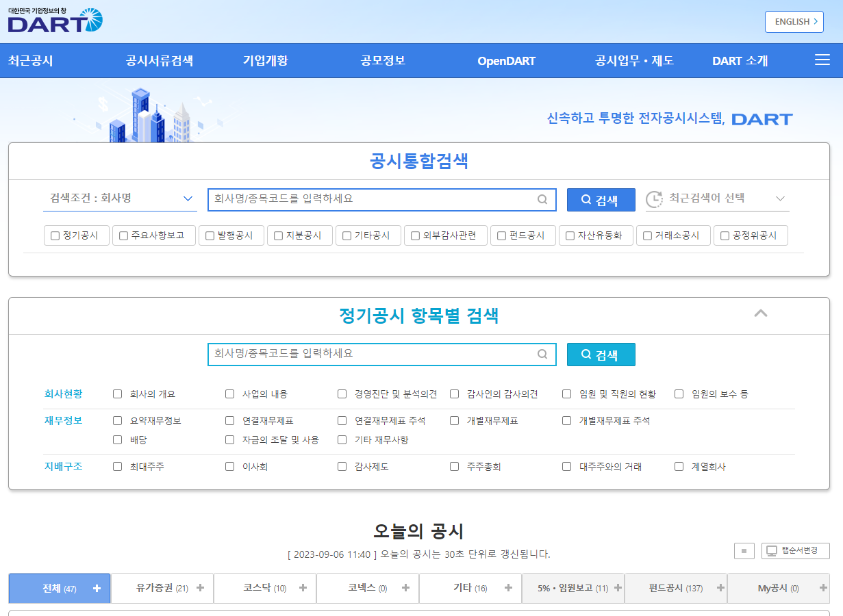The image size is (843, 616).
Task: Click the DART logo
Action: (55, 21)
